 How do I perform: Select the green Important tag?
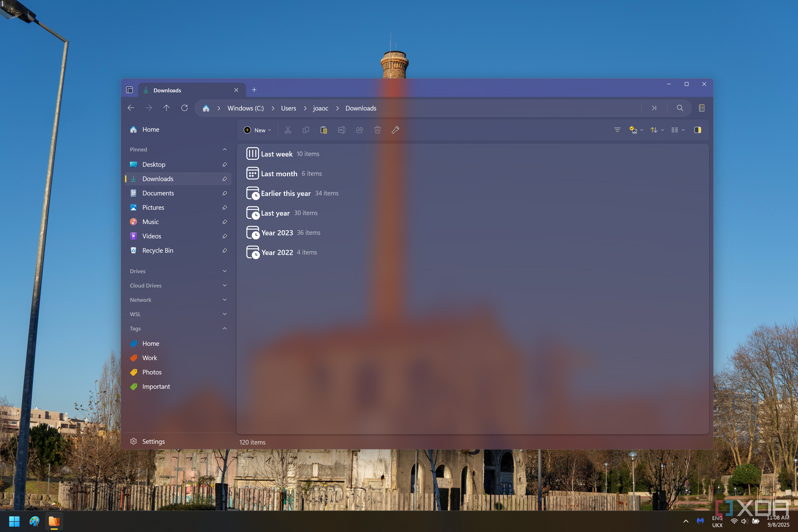click(x=178, y=386)
